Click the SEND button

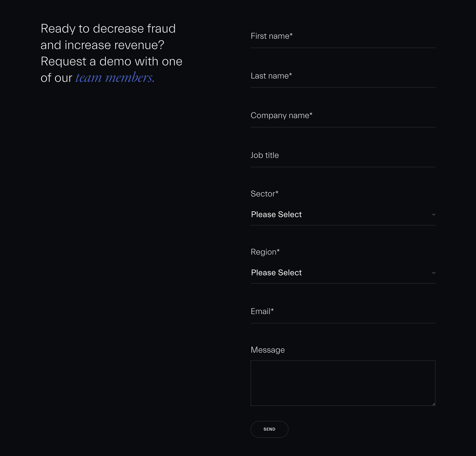269,429
